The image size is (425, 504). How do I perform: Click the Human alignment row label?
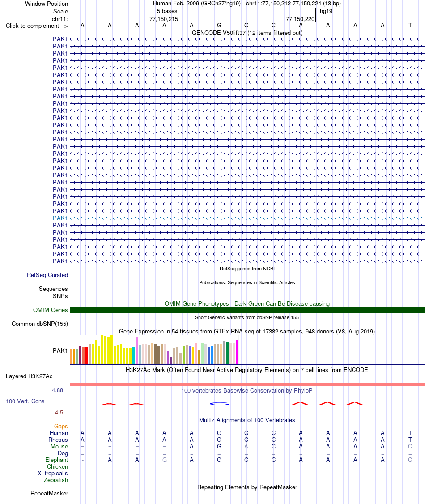tap(59, 433)
